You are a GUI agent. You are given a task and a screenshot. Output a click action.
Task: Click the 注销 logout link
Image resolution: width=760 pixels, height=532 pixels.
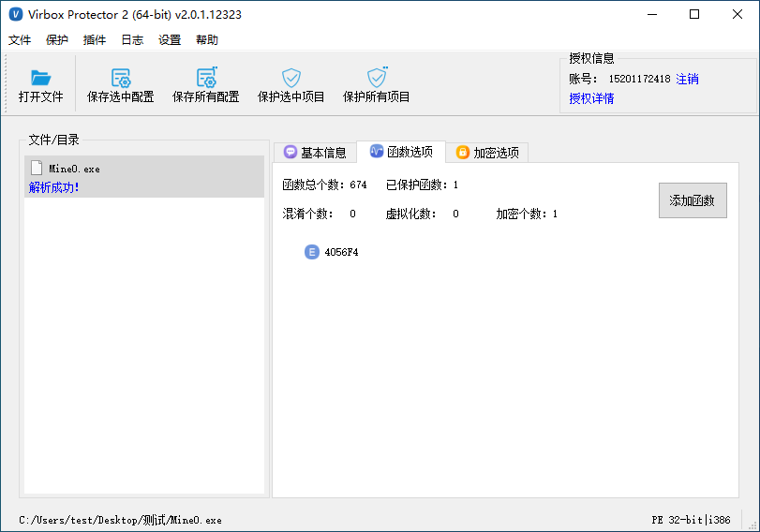click(x=687, y=79)
